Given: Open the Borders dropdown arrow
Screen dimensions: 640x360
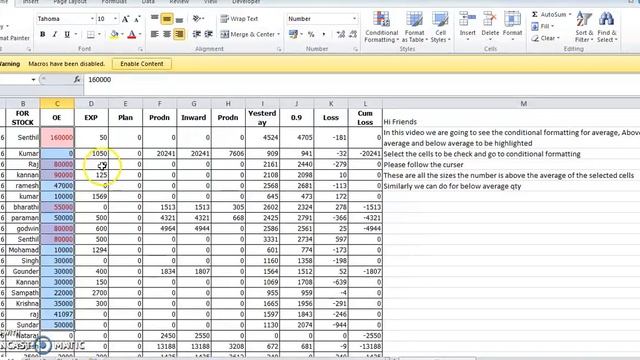Looking at the screenshot, I should (99, 35).
